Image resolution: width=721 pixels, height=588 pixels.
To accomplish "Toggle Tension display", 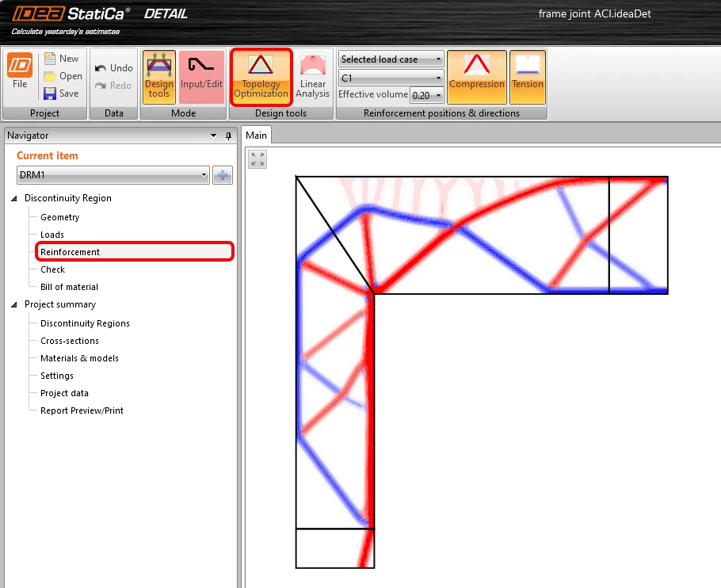I will click(528, 77).
